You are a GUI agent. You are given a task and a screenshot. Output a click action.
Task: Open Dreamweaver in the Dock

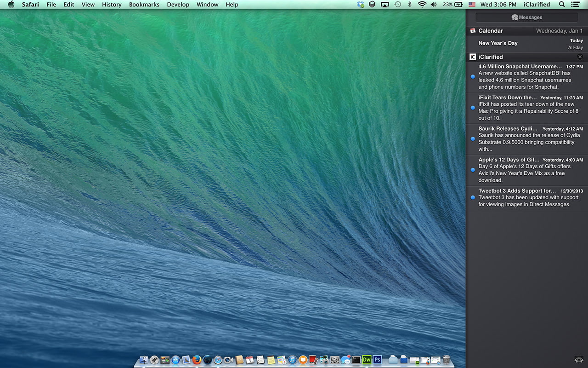pyautogui.click(x=367, y=360)
